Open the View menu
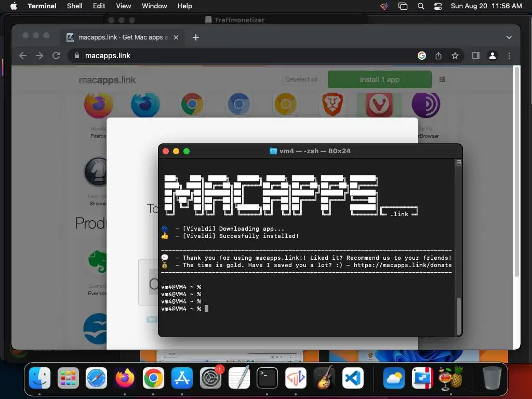 click(x=123, y=6)
